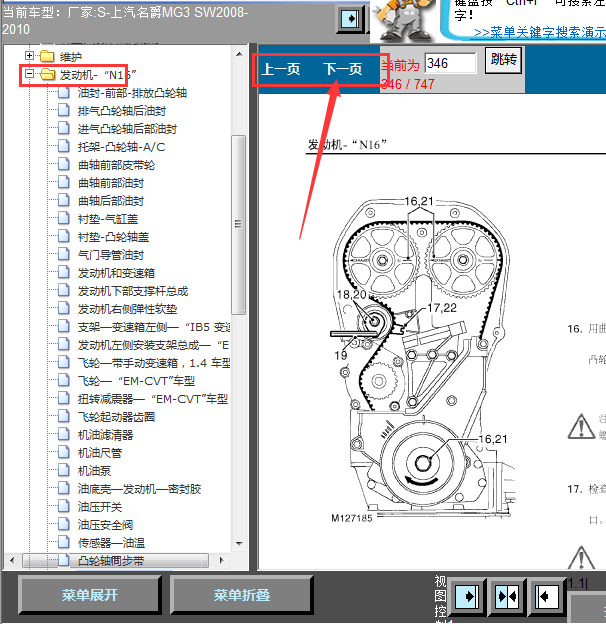The image size is (606, 624).
Task: Open 油压开关 item
Action: [99, 507]
